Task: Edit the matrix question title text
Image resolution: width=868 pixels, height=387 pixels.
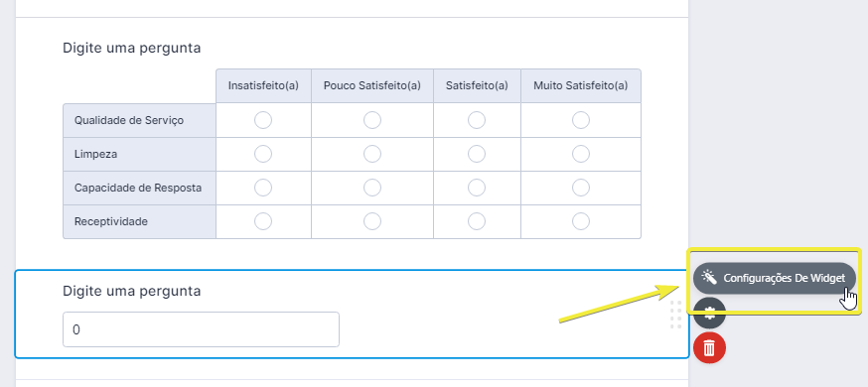Action: (x=132, y=48)
